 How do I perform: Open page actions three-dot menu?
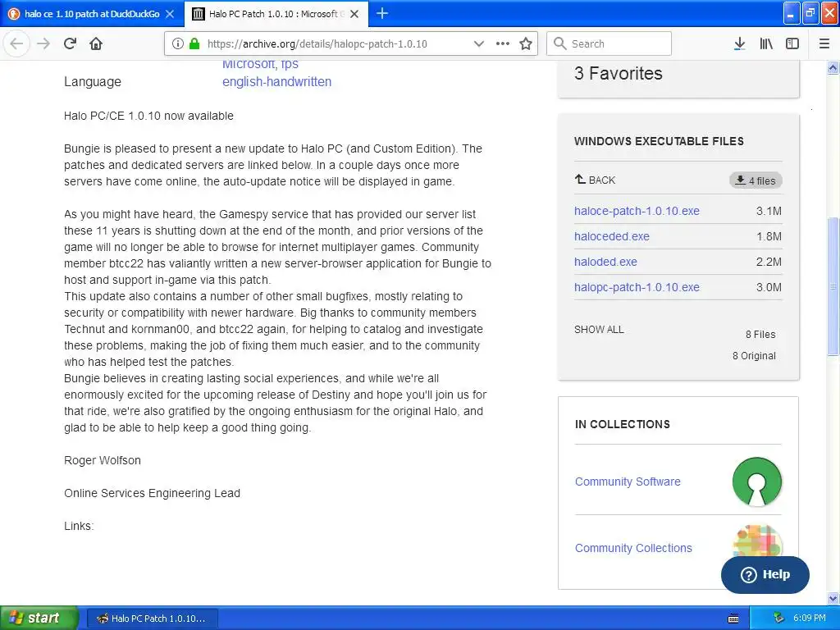click(503, 43)
